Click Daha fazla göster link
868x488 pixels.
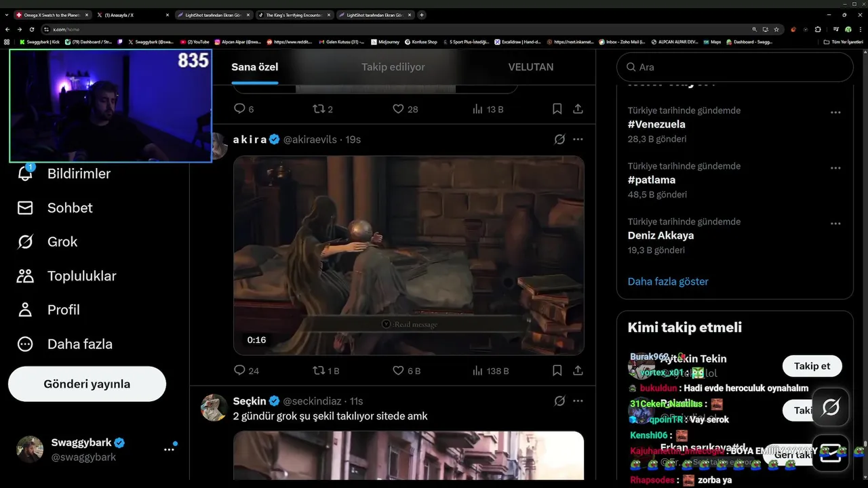[668, 281]
